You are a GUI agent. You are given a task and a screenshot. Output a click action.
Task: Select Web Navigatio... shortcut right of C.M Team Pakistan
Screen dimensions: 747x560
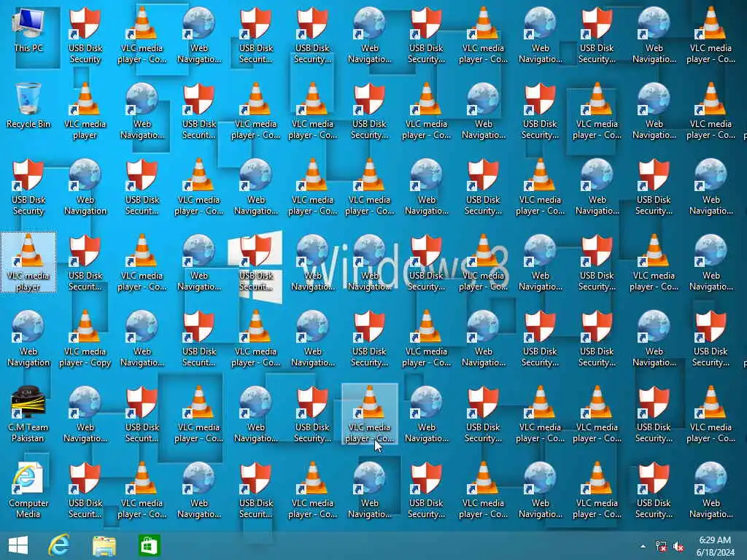(x=85, y=414)
